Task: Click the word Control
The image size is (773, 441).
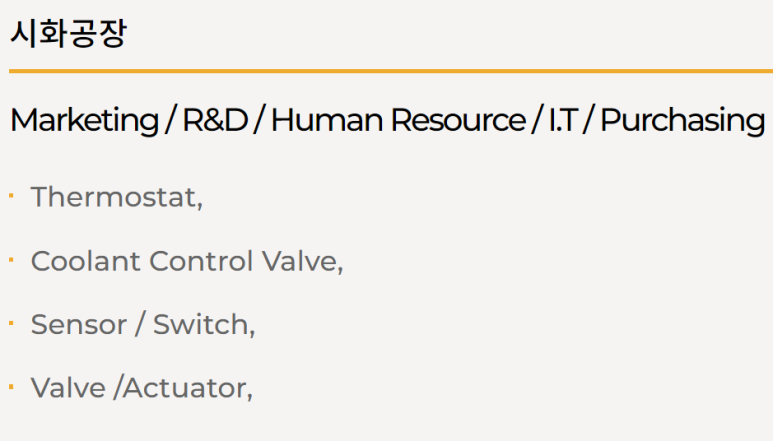Action: (x=201, y=261)
